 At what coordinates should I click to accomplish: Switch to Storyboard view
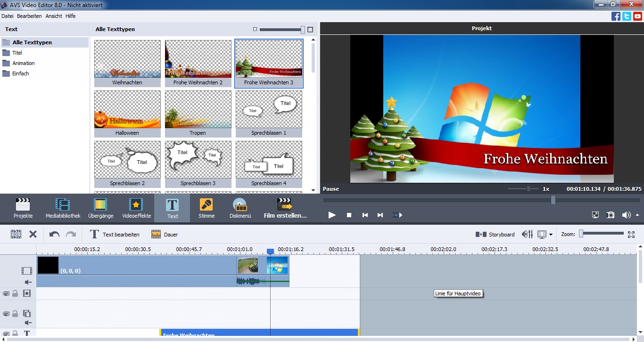[x=495, y=234]
